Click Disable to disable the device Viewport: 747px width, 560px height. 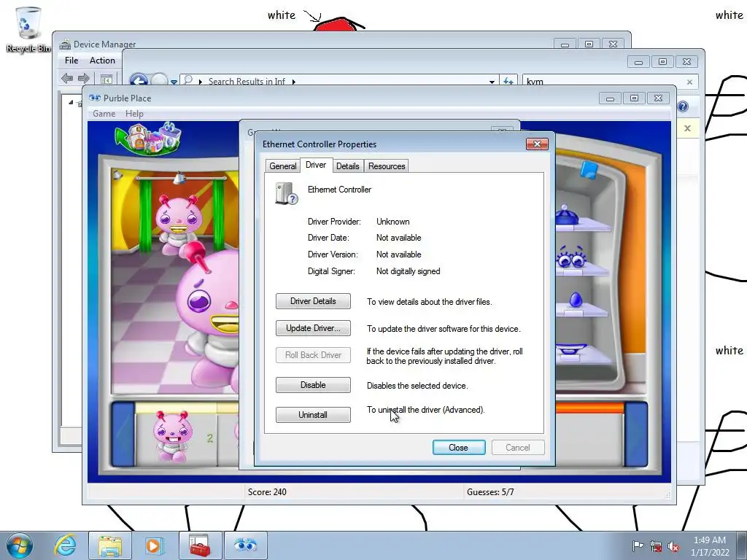click(313, 385)
